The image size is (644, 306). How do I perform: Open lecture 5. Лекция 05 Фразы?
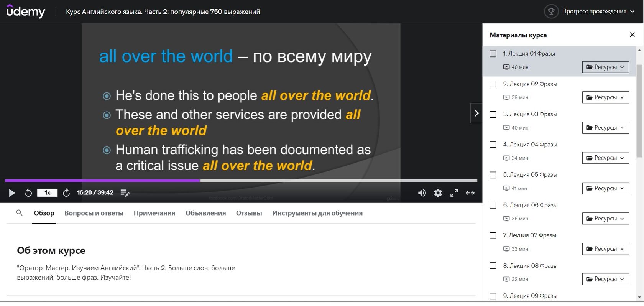[530, 175]
